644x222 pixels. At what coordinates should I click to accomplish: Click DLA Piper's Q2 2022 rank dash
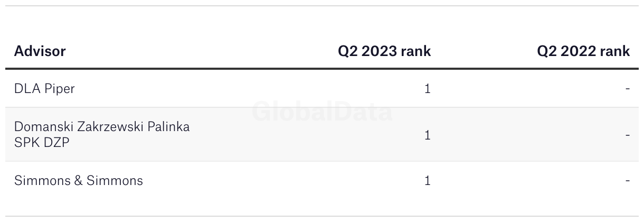(627, 89)
